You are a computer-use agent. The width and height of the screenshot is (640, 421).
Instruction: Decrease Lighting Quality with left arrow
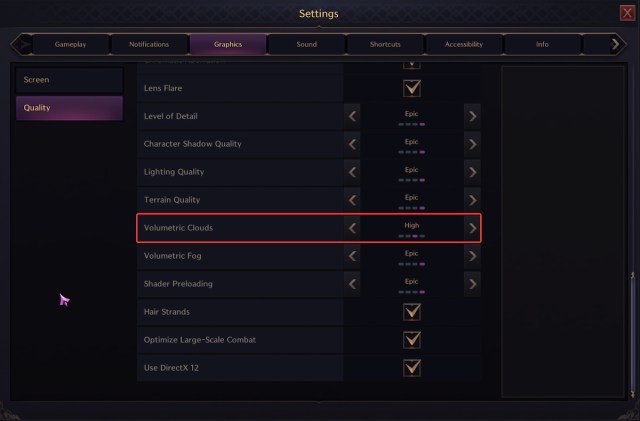(x=352, y=172)
